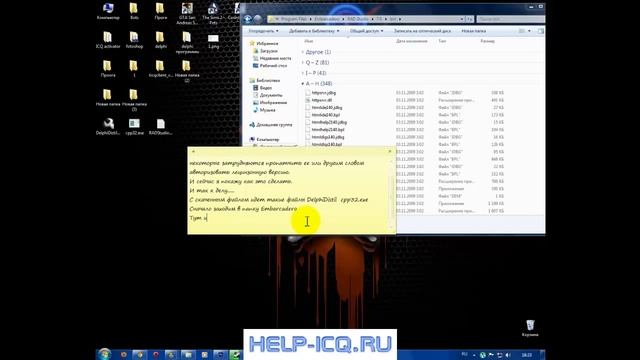Select the RADStudio file on desktop
The image size is (640, 360).
point(160,126)
